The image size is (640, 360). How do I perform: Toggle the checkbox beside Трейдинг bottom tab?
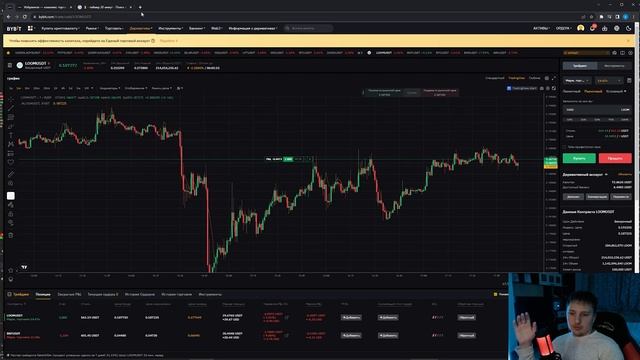(9, 294)
